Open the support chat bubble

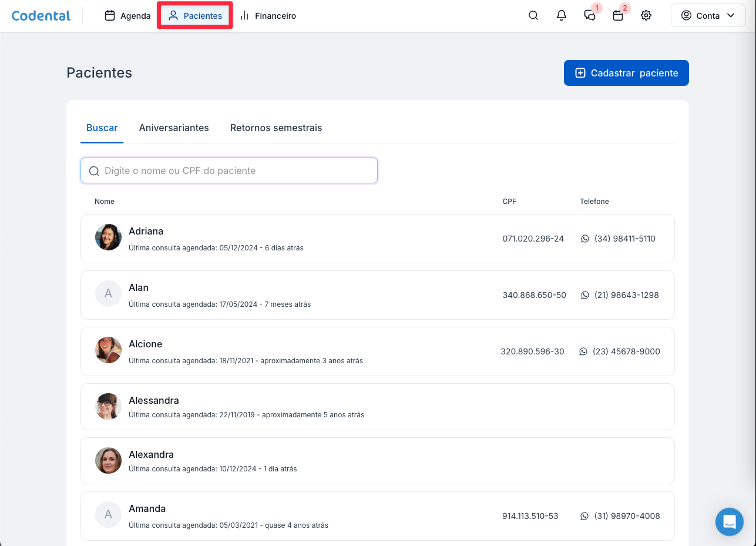pos(730,521)
